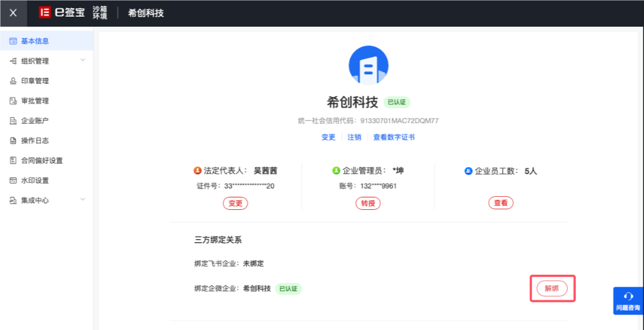Click the credit code 91330701MAC72DQM77

tap(399, 121)
